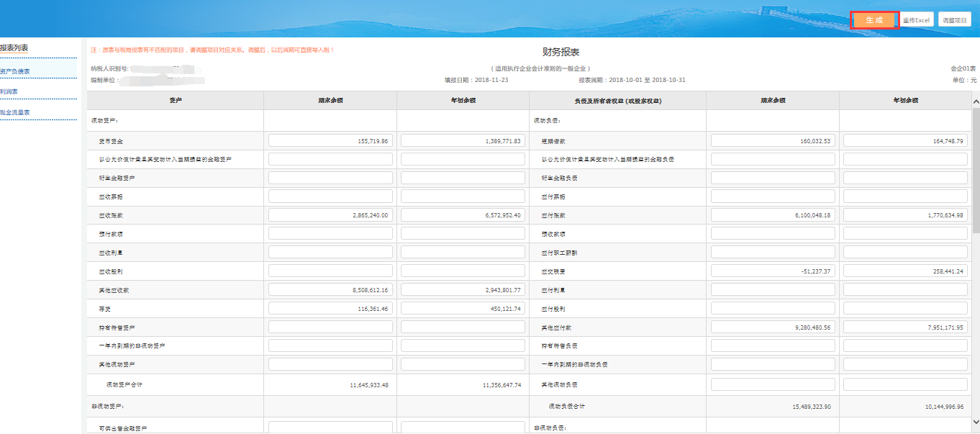Click empty 年初余额 field for 其他流动负债
This screenshot has height=434, width=980.
(x=905, y=384)
